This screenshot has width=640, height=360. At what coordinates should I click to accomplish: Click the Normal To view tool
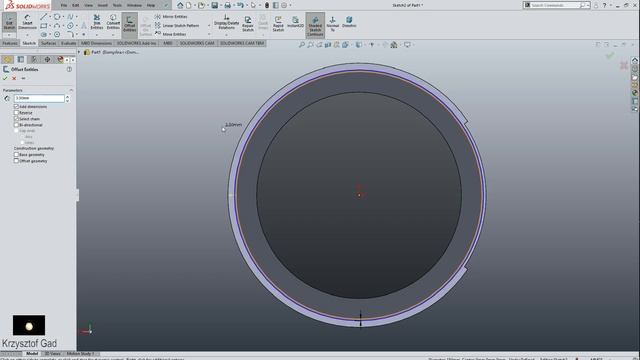tap(333, 24)
